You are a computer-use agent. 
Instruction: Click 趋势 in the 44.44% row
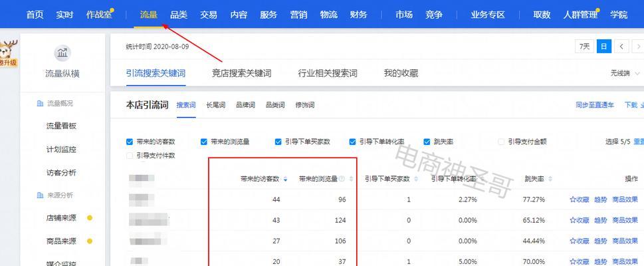pos(600,241)
